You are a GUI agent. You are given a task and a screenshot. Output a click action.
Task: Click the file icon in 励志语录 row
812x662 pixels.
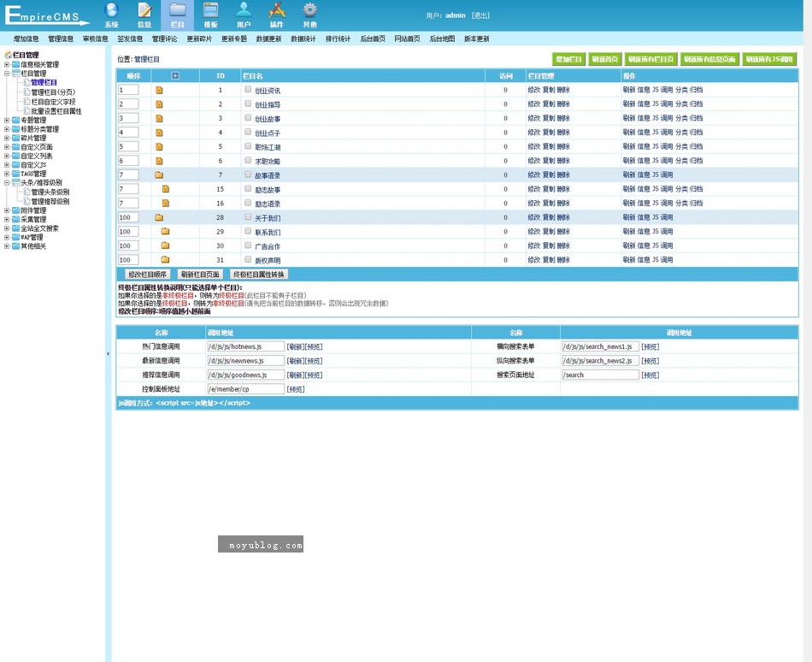pos(165,203)
